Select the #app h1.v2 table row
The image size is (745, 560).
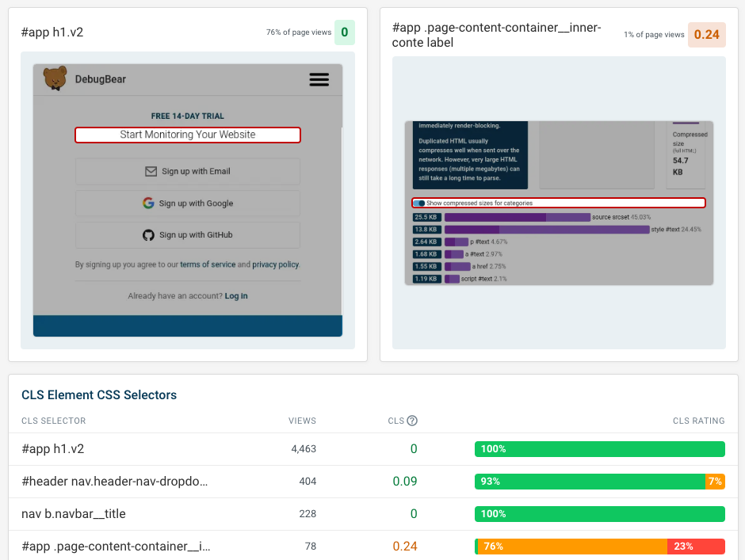373,449
